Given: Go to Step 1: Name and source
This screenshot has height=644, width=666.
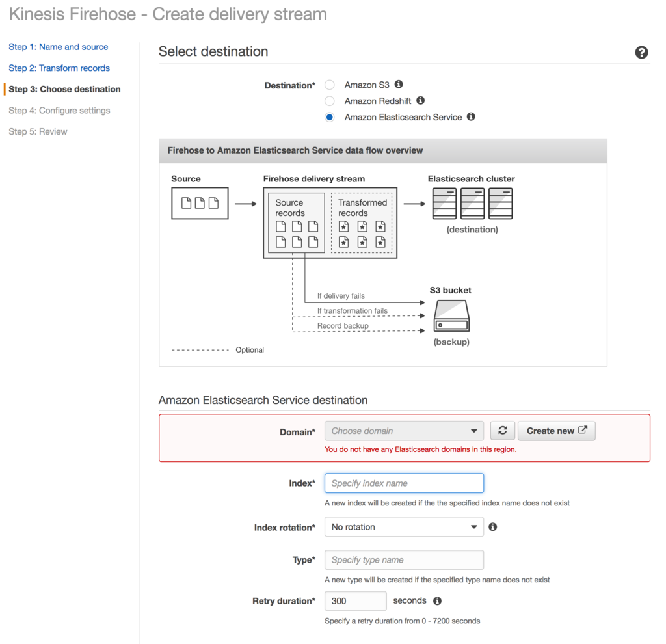Looking at the screenshot, I should [x=59, y=47].
